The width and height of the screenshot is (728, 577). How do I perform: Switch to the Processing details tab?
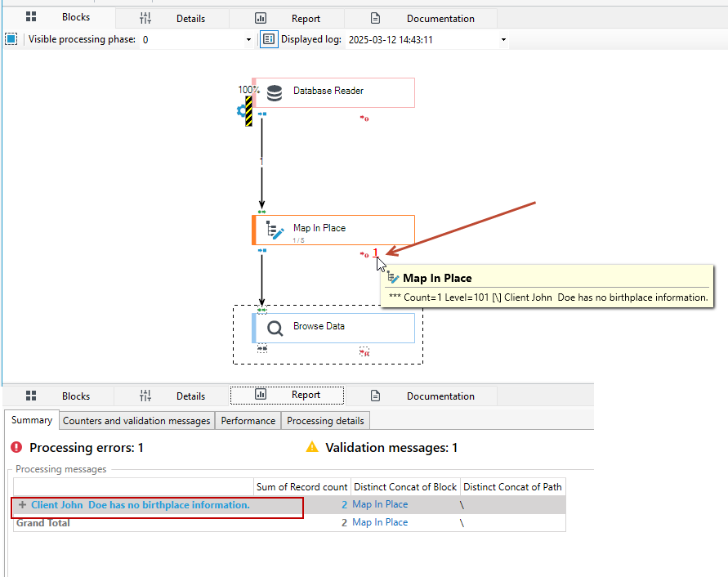(x=325, y=420)
